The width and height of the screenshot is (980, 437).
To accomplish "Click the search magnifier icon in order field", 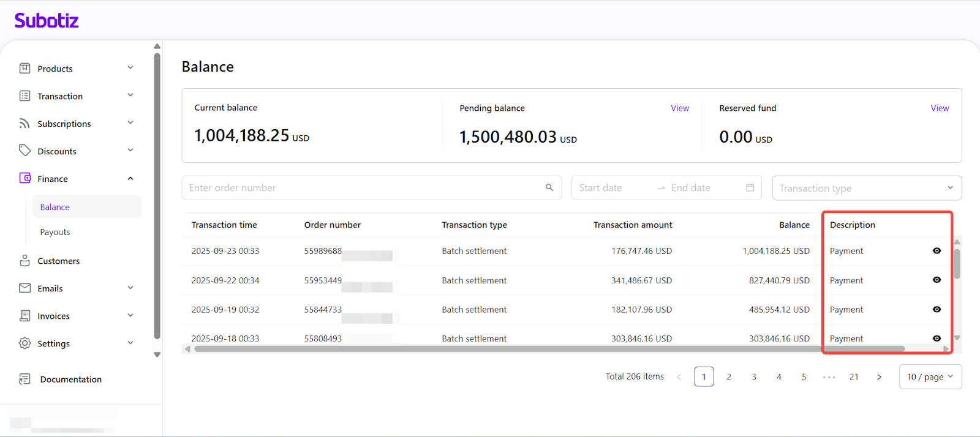I will (549, 188).
